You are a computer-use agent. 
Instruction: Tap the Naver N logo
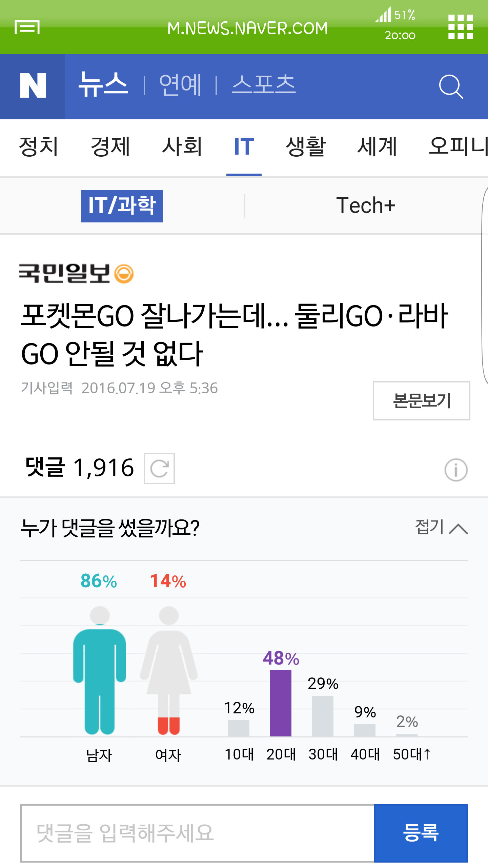pyautogui.click(x=33, y=86)
